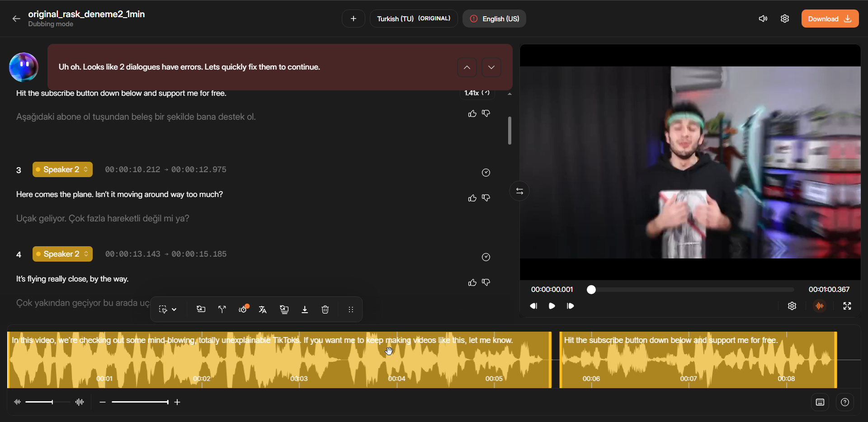Image resolution: width=868 pixels, height=422 pixels.
Task: Download the dialogue audio from the floating toolbar
Action: click(305, 309)
